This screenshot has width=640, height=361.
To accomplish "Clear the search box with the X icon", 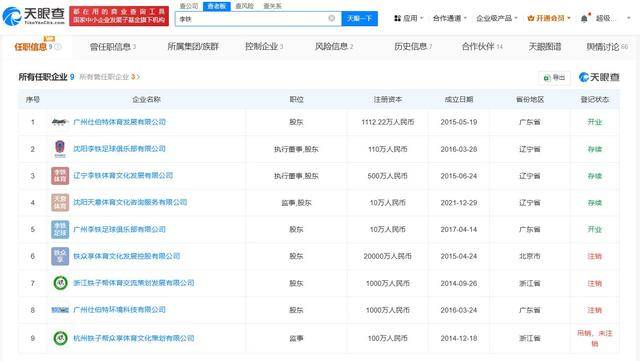I will point(331,18).
